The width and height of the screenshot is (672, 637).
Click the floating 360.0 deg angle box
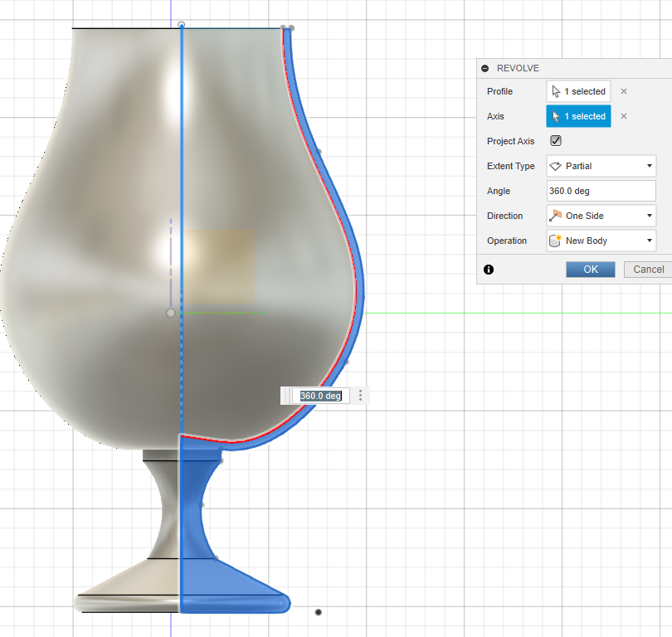[x=320, y=396]
